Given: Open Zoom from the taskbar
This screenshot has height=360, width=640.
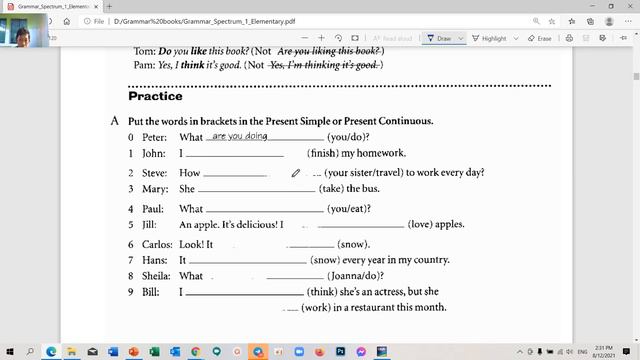Looking at the screenshot, I should pyautogui.click(x=299, y=351).
